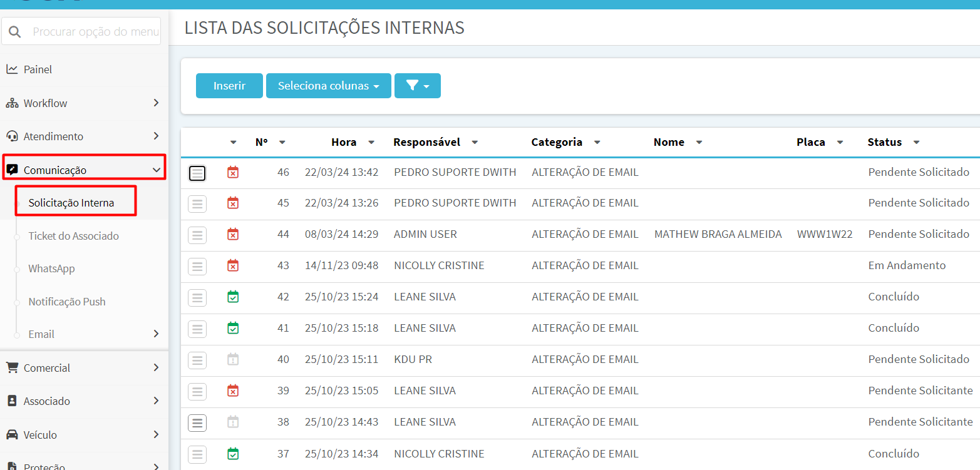The image size is (980, 470).
Task: Expand the Workflow menu
Action: pyautogui.click(x=84, y=103)
